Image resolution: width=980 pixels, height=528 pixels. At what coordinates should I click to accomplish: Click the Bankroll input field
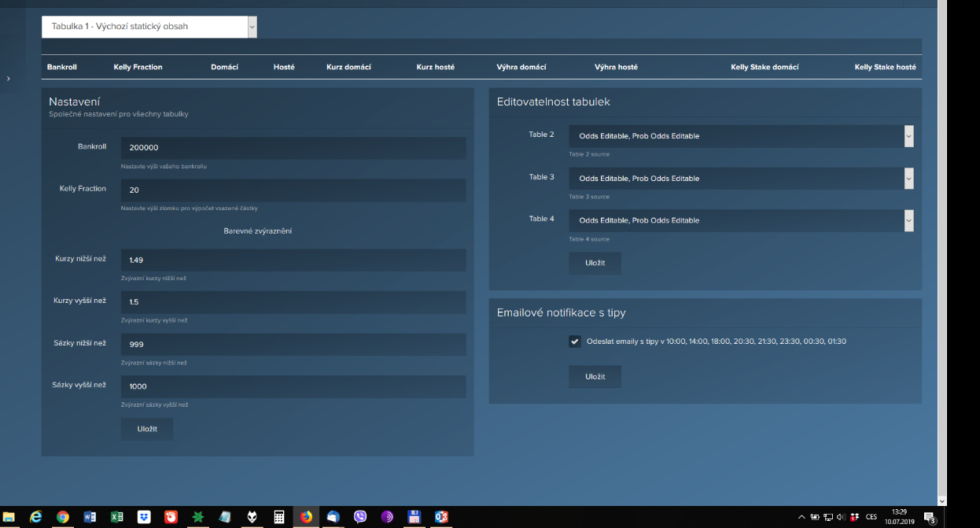click(x=293, y=148)
